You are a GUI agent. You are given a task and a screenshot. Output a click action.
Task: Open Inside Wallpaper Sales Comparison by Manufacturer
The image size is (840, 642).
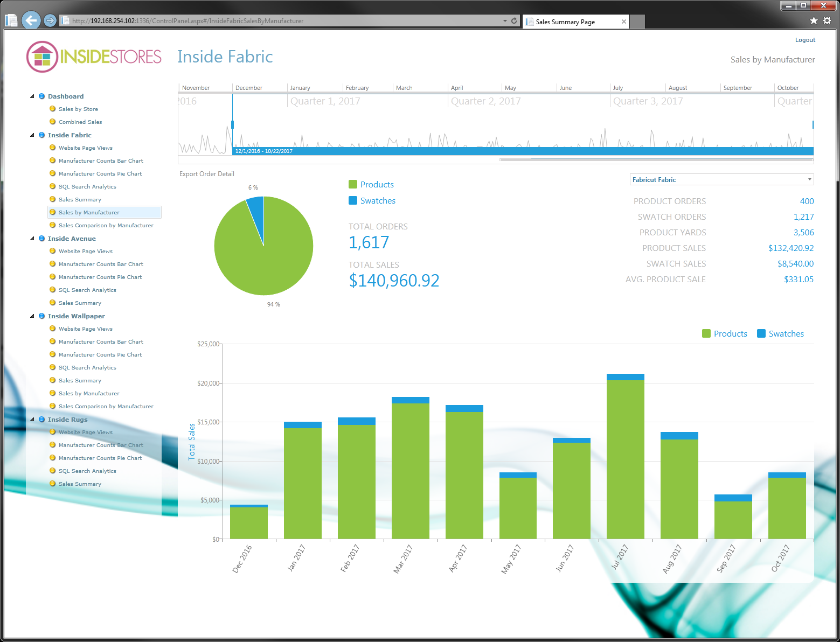pyautogui.click(x=106, y=407)
